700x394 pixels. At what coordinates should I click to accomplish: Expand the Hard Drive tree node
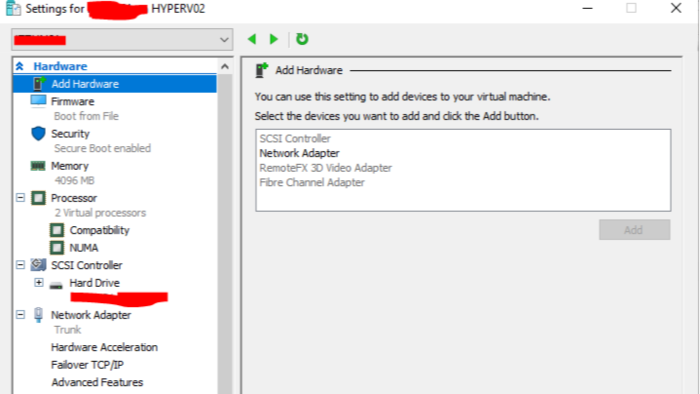click(x=39, y=282)
